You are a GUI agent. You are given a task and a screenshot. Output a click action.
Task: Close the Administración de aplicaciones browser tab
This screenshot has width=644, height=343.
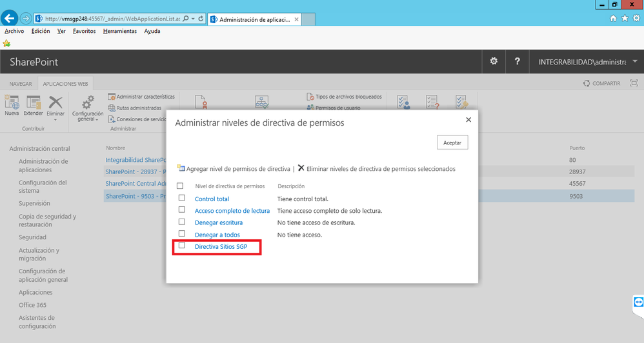[297, 19]
